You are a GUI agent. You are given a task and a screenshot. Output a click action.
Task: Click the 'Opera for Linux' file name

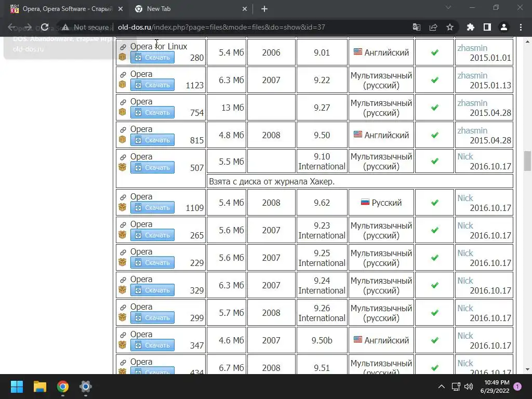tap(159, 46)
